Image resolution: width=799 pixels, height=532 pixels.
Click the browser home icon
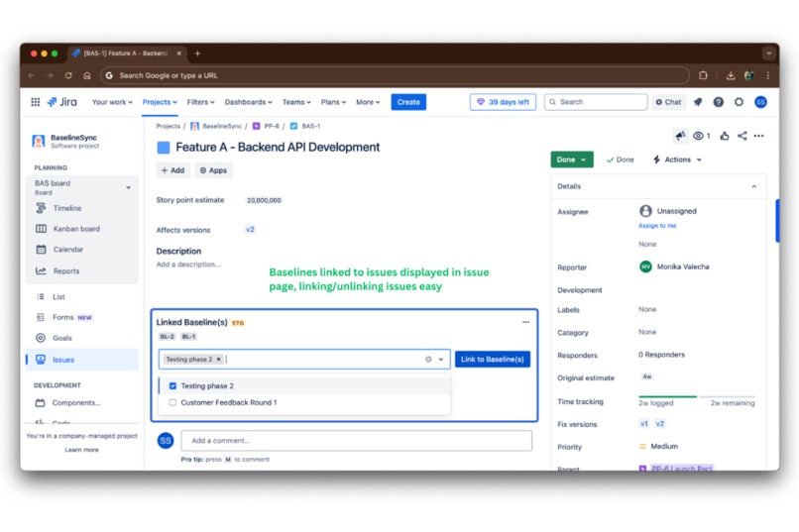pos(87,75)
